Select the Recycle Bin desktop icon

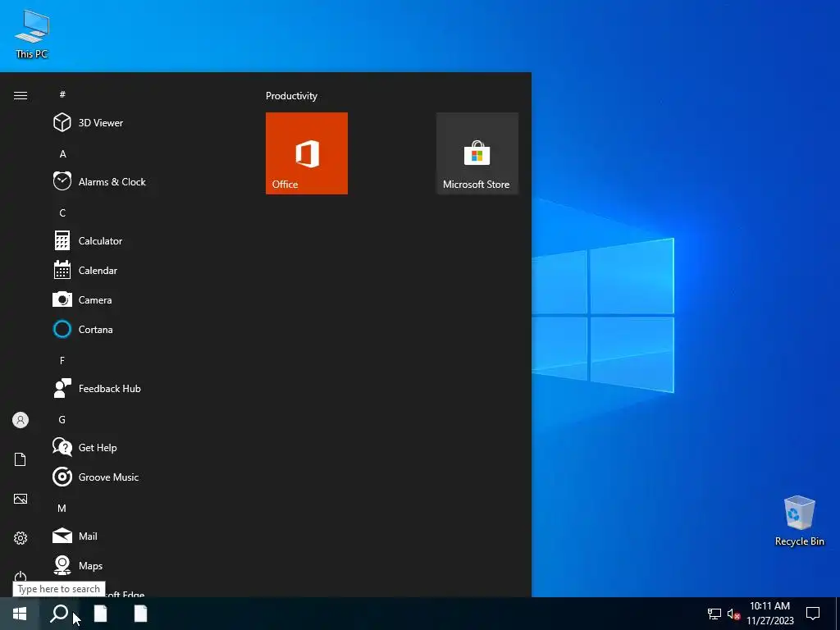(799, 521)
